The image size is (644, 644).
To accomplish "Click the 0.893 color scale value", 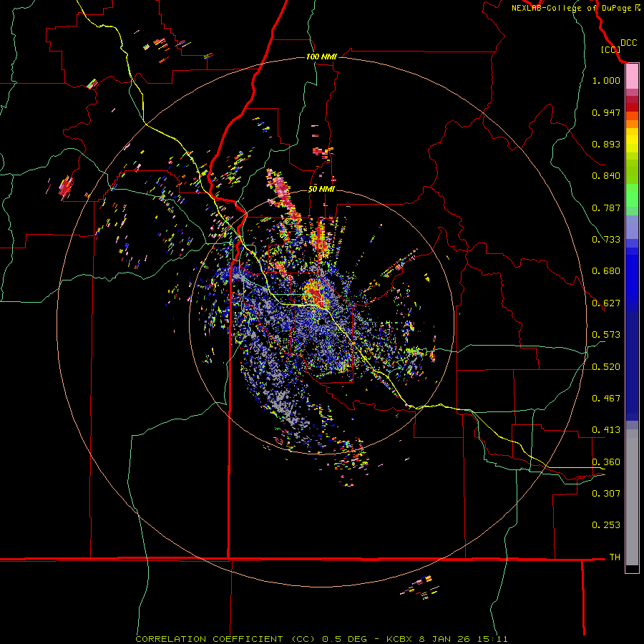I will pyautogui.click(x=606, y=144).
